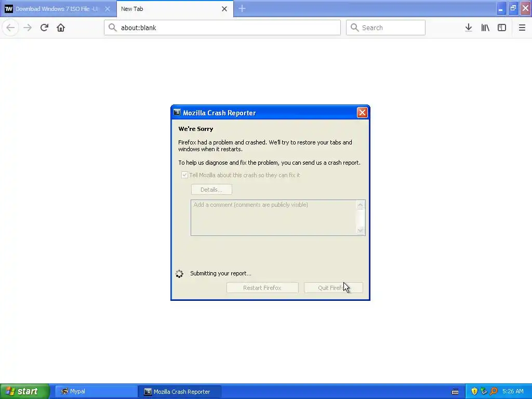Click the about:blank address field
The width and height of the screenshot is (532, 399).
pos(222,28)
